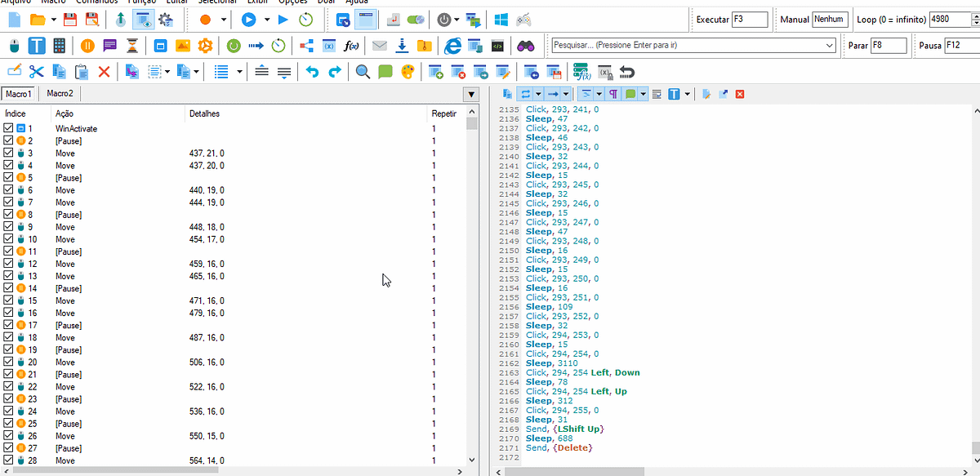This screenshot has height=476, width=980.
Task: Insert a Text command using the T icon
Action: click(x=35, y=45)
